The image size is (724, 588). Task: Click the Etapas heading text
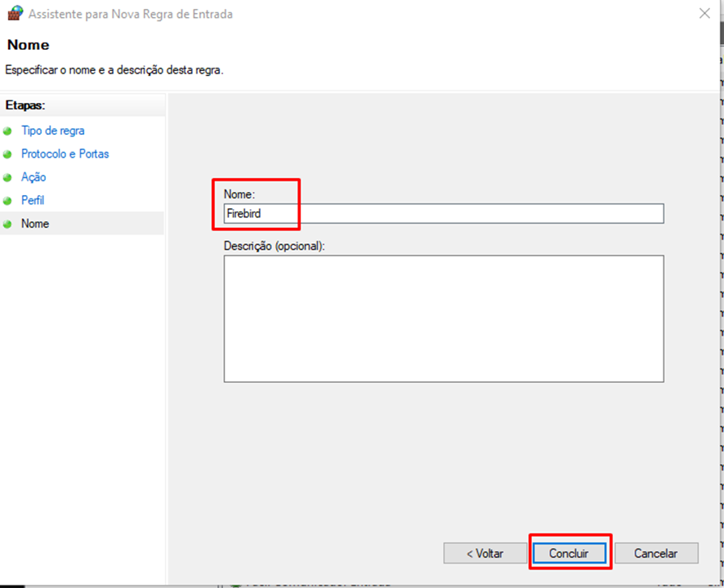click(25, 105)
